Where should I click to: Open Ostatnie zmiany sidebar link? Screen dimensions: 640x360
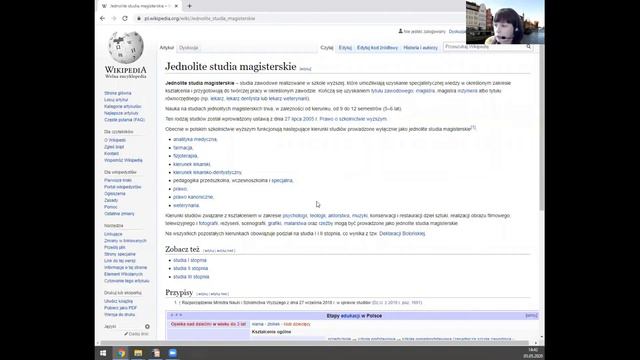tap(119, 214)
